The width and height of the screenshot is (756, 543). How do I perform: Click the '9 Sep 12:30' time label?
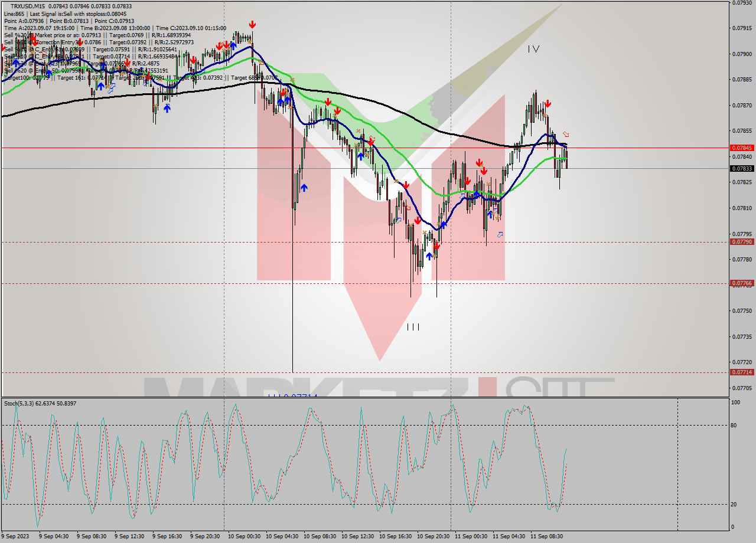tap(129, 537)
